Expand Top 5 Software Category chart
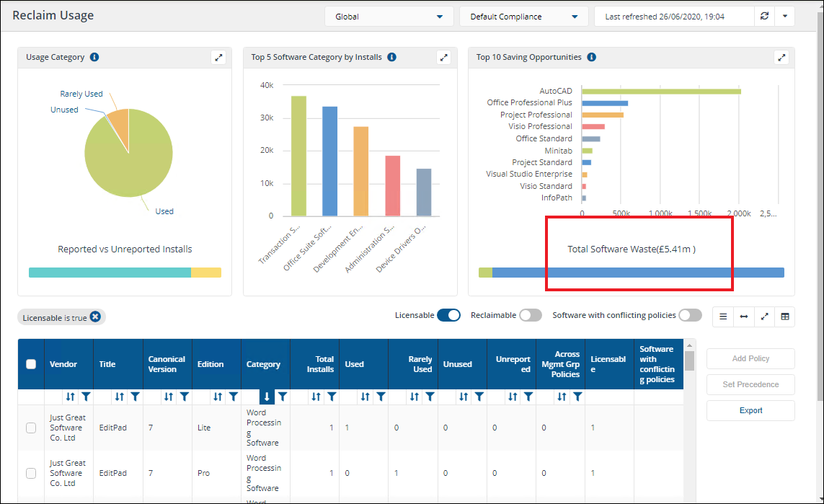Image resolution: width=824 pixels, height=504 pixels. click(444, 58)
